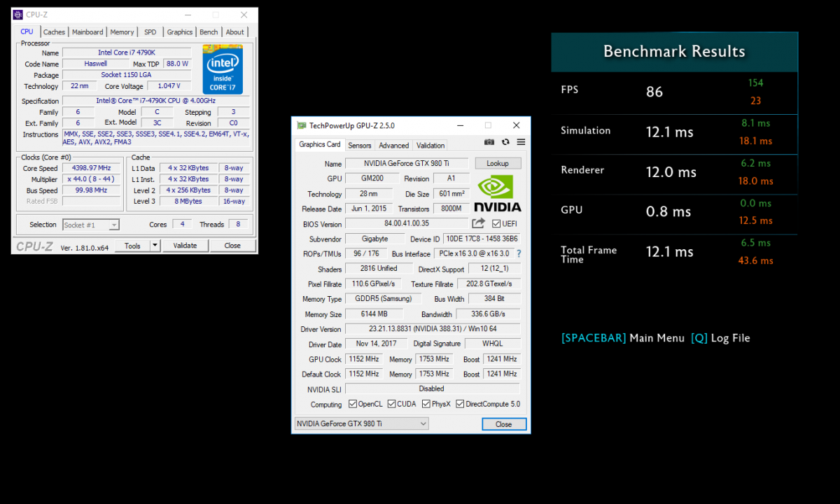Switch to the Sensors tab in GPU-Z
Screen dimensions: 840x504
pyautogui.click(x=360, y=146)
